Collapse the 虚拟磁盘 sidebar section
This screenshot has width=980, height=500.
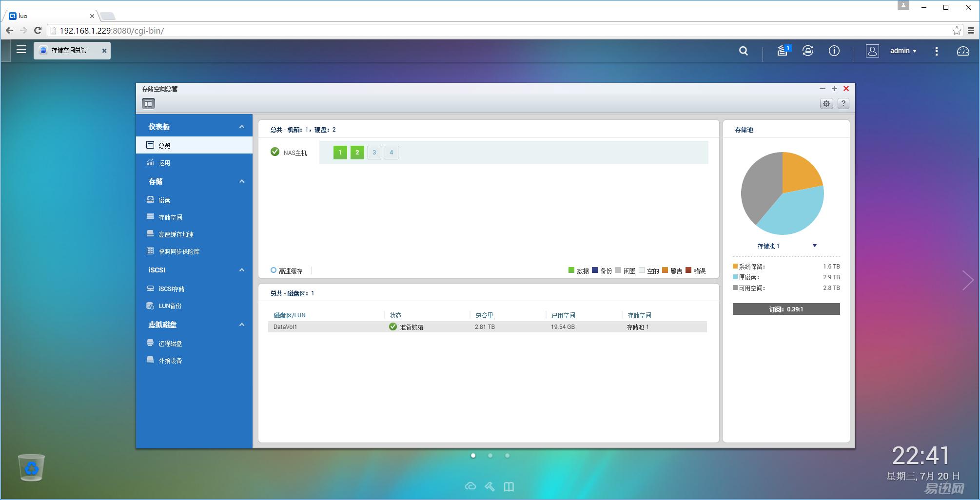click(x=242, y=325)
